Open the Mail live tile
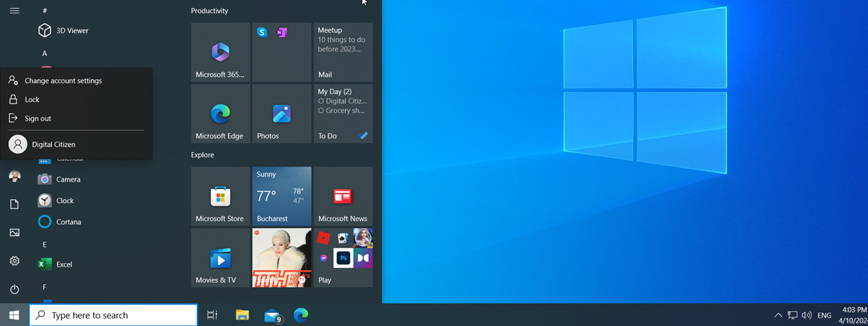Image resolution: width=868 pixels, height=326 pixels. (343, 52)
